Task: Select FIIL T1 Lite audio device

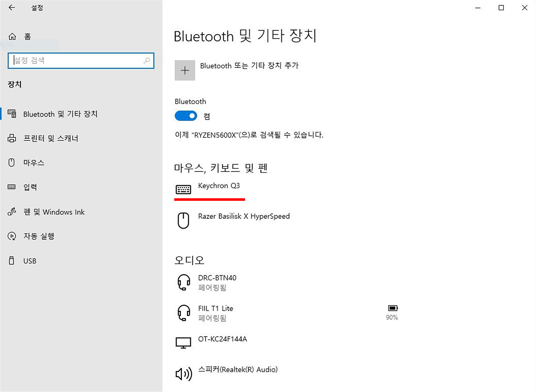Action: [216, 309]
